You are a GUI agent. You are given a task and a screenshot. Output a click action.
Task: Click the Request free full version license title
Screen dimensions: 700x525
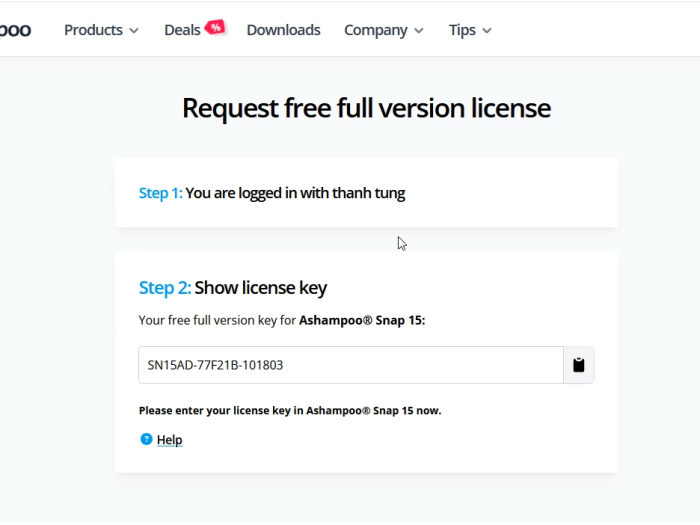point(367,108)
